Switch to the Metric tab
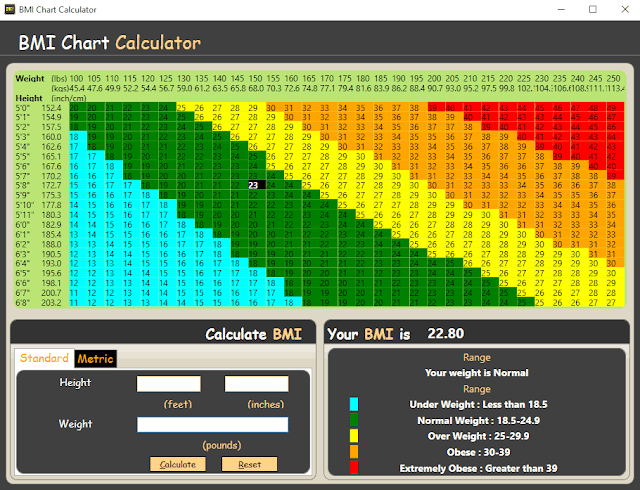 tap(96, 359)
